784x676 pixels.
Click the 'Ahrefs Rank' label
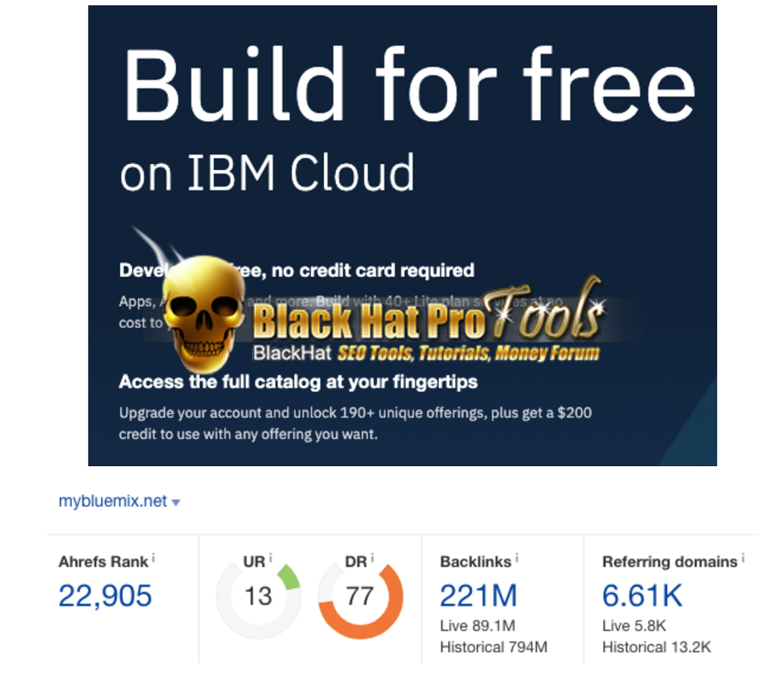coord(103,562)
